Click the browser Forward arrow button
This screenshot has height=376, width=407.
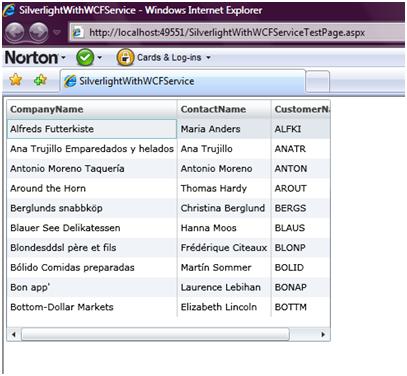[x=38, y=32]
